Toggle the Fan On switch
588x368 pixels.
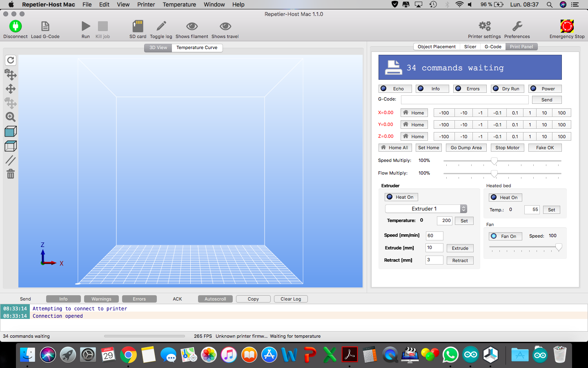505,236
